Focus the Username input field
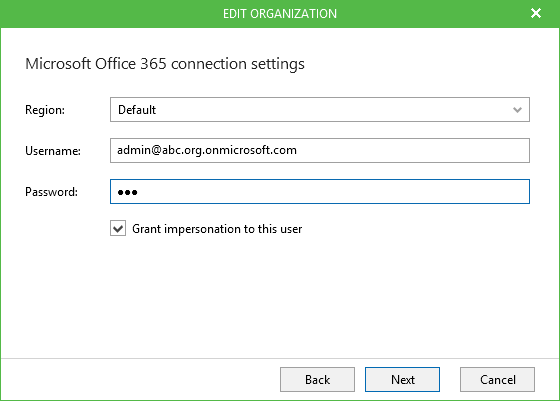Image resolution: width=560 pixels, height=401 pixels. (320, 150)
